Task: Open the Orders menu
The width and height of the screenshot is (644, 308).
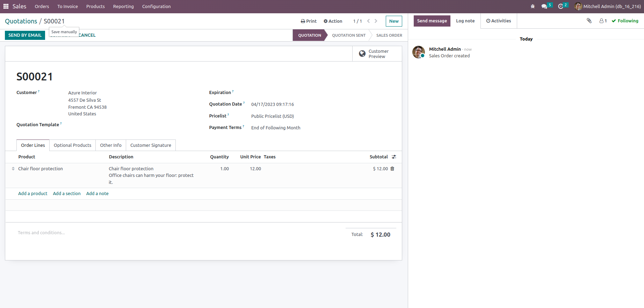Action: pos(42,6)
